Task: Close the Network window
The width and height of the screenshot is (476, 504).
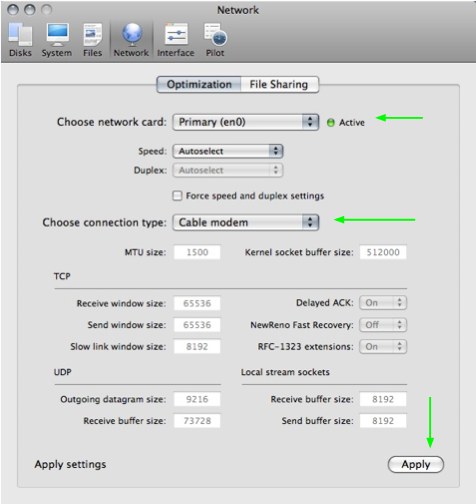Action: pos(13,10)
